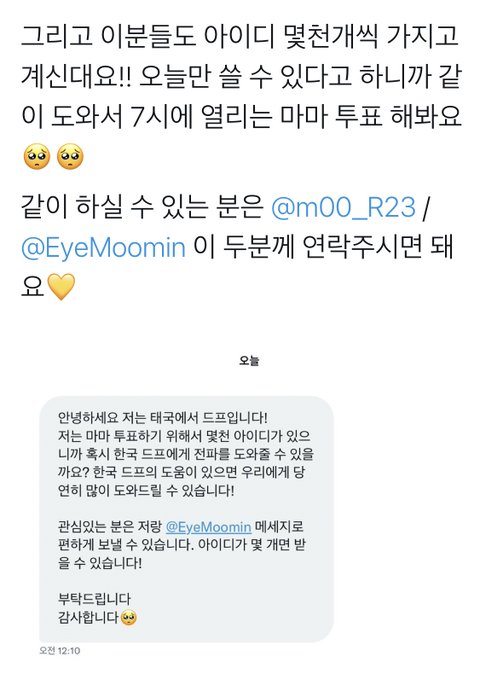Viewport: 480px width, 680px height.
Task: Click the yellow heart emoji after 돼요
Action: coord(61,286)
